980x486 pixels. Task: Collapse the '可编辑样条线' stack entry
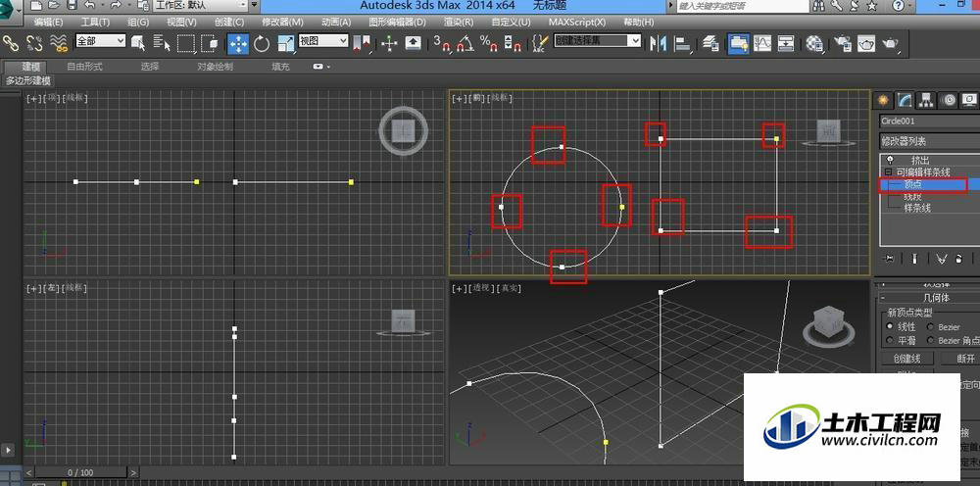tap(888, 171)
